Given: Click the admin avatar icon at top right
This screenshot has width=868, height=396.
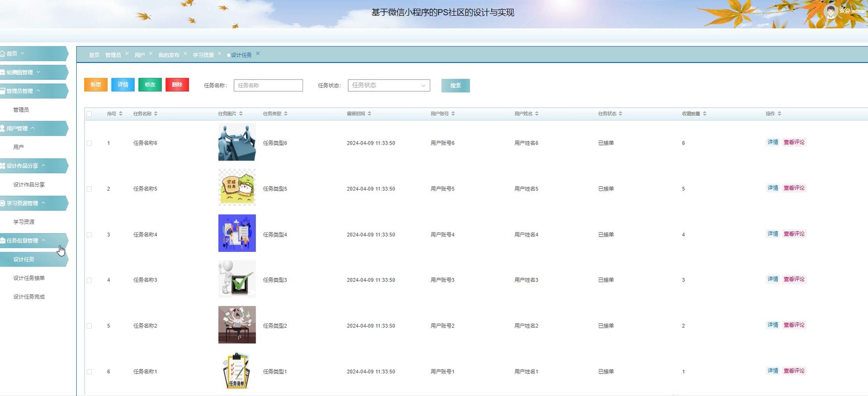Looking at the screenshot, I should 830,11.
